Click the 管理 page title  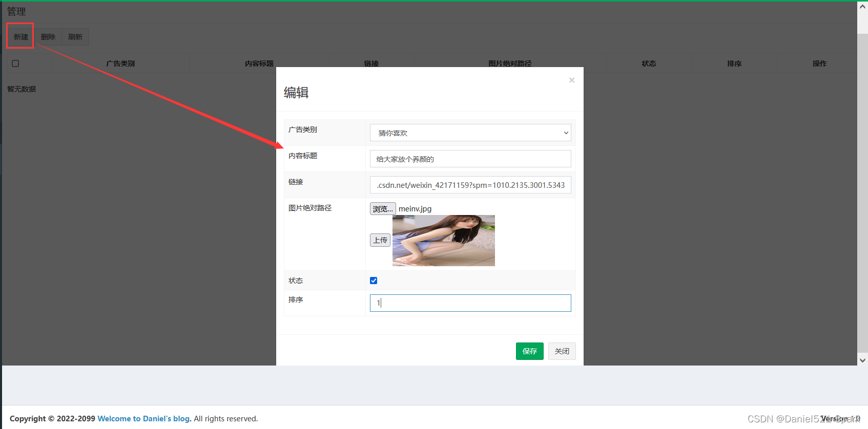[16, 11]
